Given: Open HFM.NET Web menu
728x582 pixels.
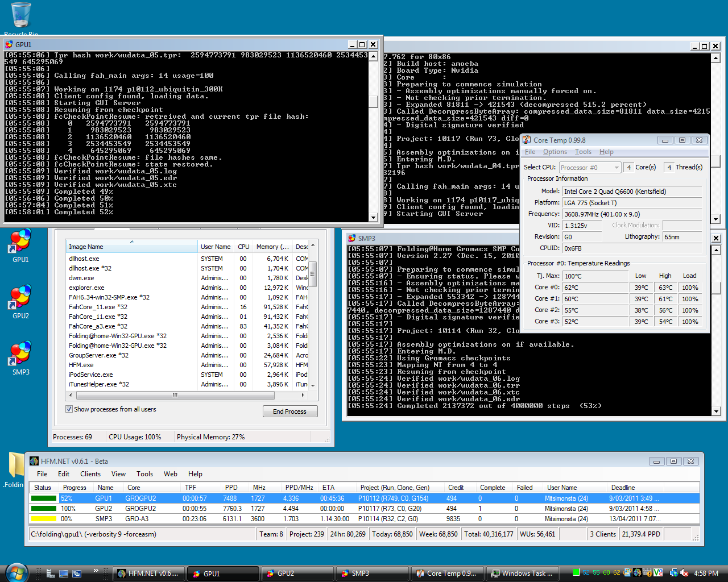Looking at the screenshot, I should 171,474.
